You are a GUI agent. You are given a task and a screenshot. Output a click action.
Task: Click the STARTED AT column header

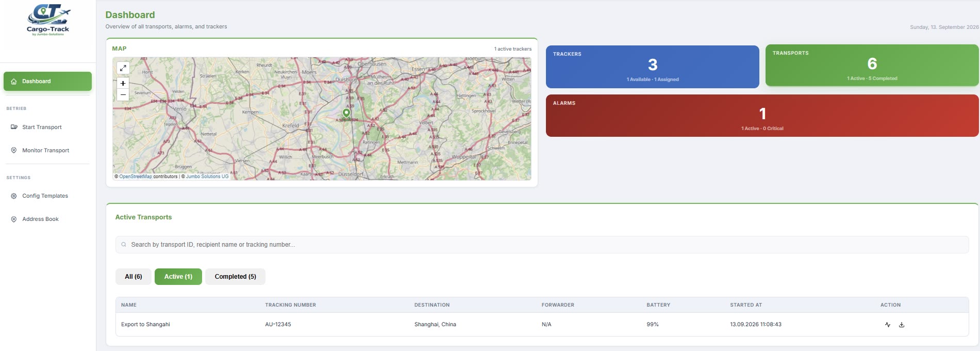pos(746,305)
